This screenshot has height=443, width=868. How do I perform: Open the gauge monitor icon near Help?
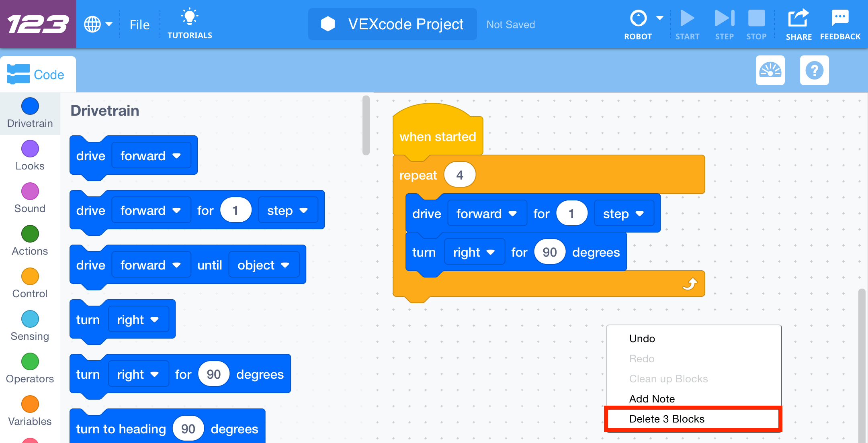point(770,70)
